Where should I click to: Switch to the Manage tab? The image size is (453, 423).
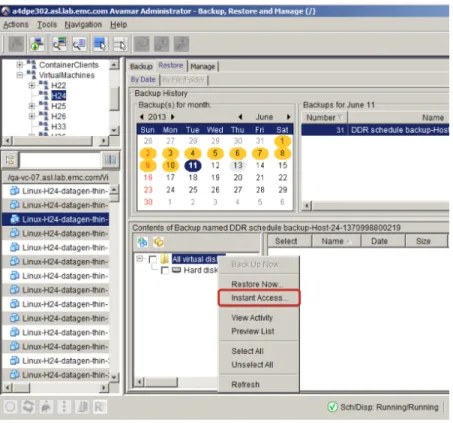pos(203,66)
